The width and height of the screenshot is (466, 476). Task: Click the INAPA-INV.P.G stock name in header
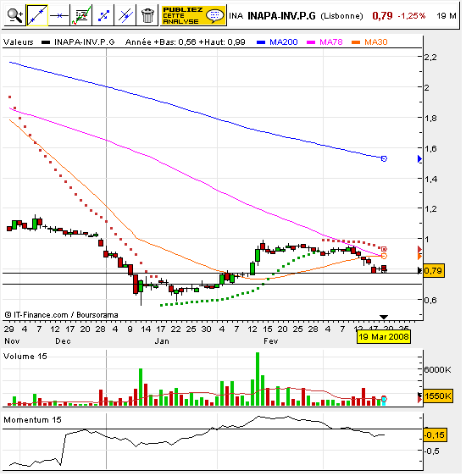coord(282,16)
